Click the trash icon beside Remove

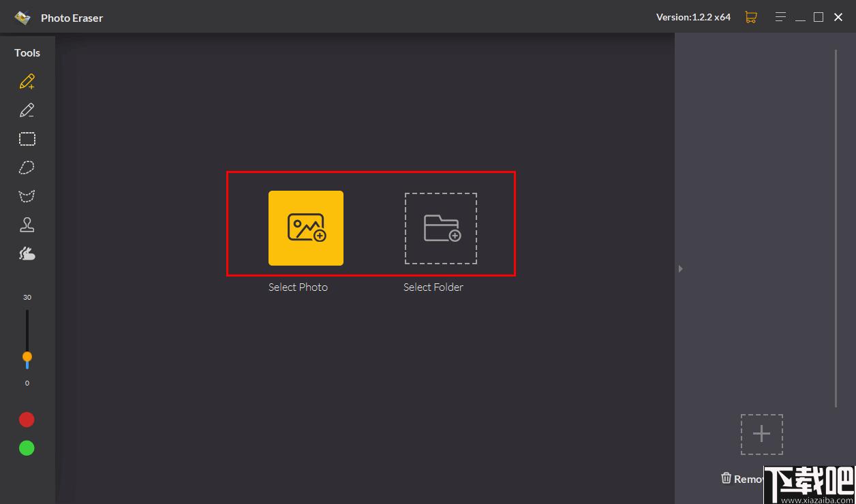click(726, 478)
